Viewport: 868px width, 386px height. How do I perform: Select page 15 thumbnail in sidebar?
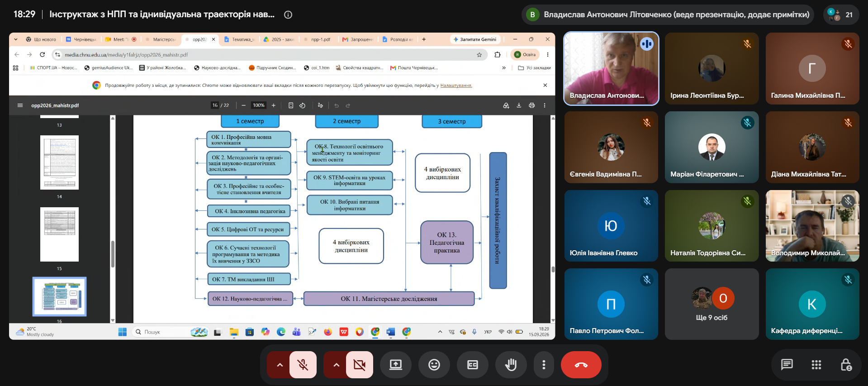tap(59, 234)
